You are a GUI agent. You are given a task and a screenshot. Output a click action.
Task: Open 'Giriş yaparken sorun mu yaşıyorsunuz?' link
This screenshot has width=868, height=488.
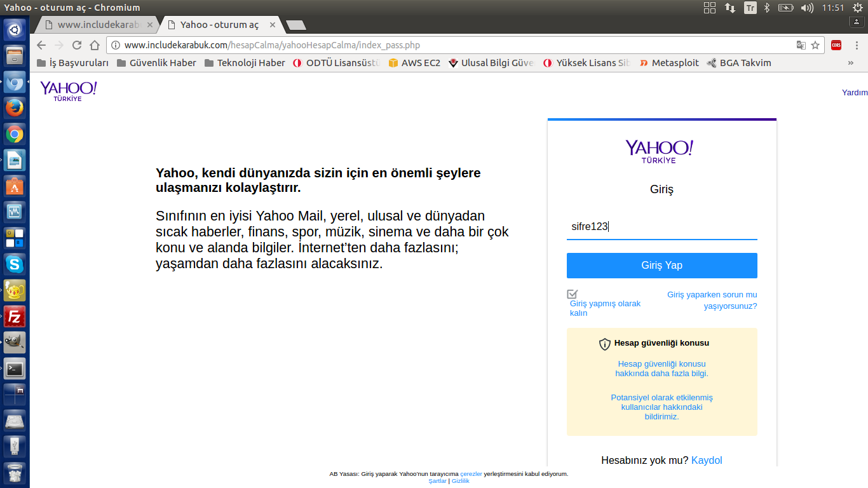712,301
